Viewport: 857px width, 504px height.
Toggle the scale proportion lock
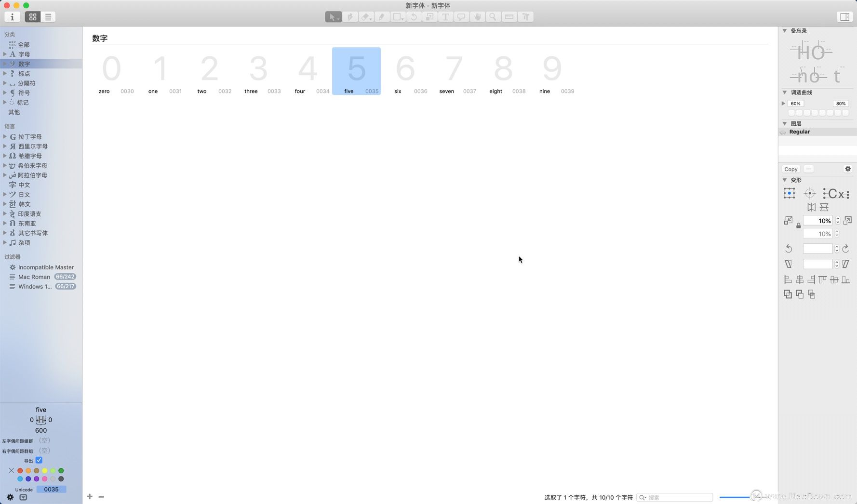[x=798, y=225]
